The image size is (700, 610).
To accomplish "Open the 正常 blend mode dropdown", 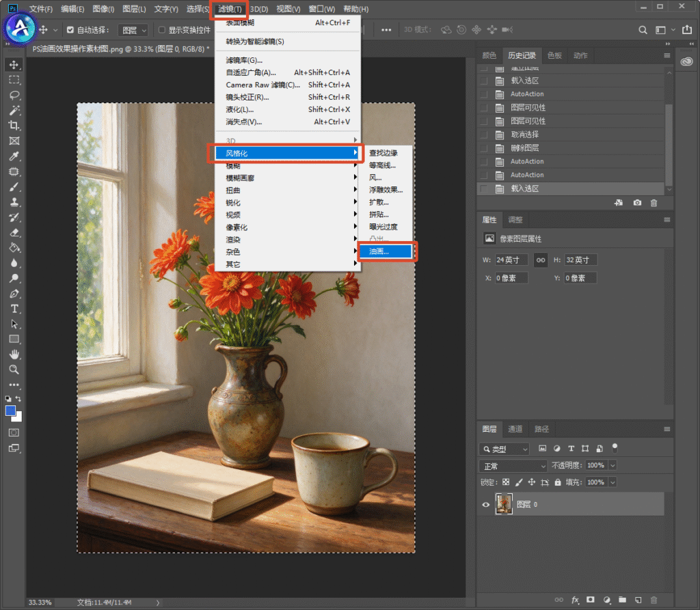I will 513,467.
